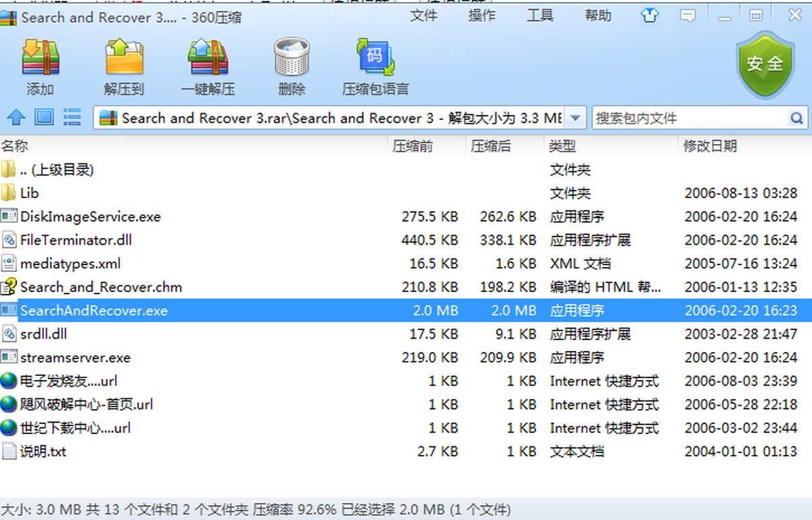Select the srdll.dll file name

[43, 334]
